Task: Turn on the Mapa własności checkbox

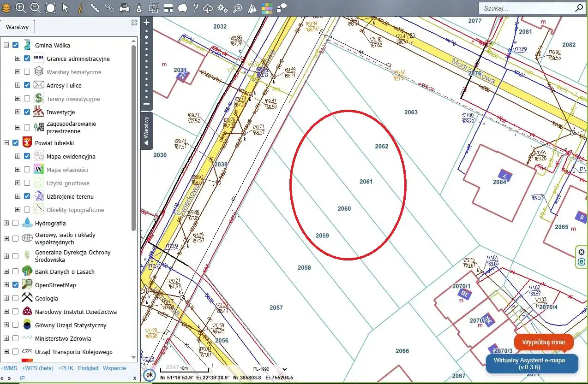Action: [27, 170]
